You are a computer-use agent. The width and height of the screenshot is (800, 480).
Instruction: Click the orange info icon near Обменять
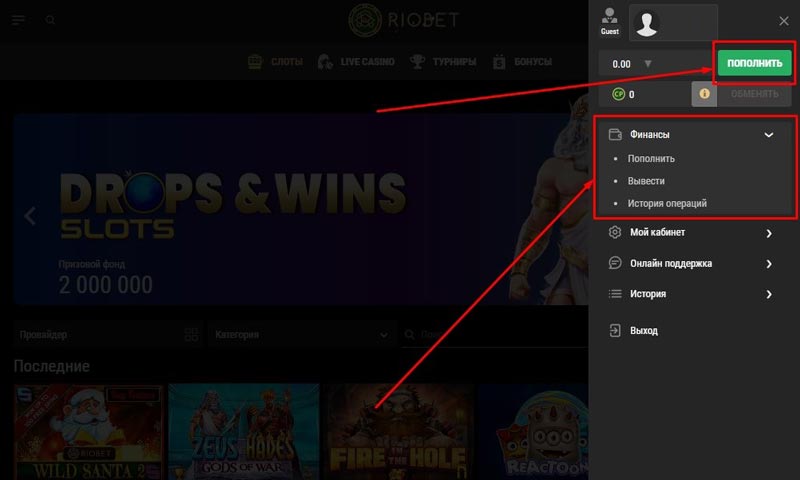(704, 94)
